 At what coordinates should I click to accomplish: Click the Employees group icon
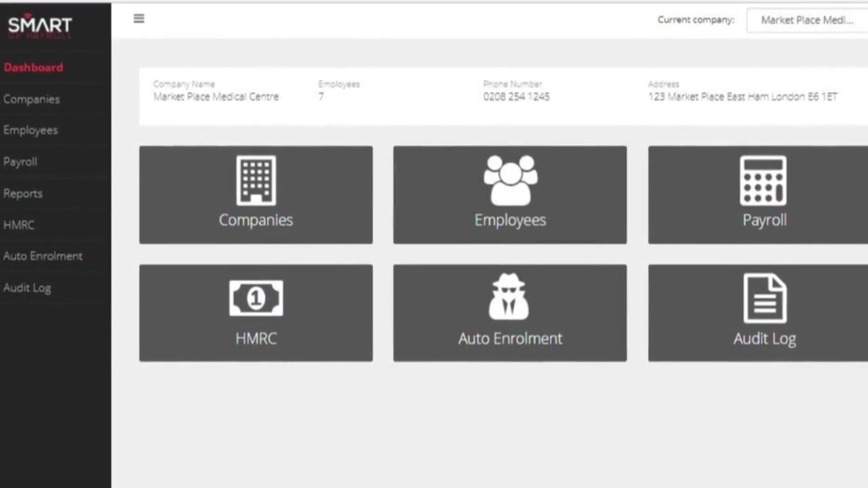coord(510,180)
